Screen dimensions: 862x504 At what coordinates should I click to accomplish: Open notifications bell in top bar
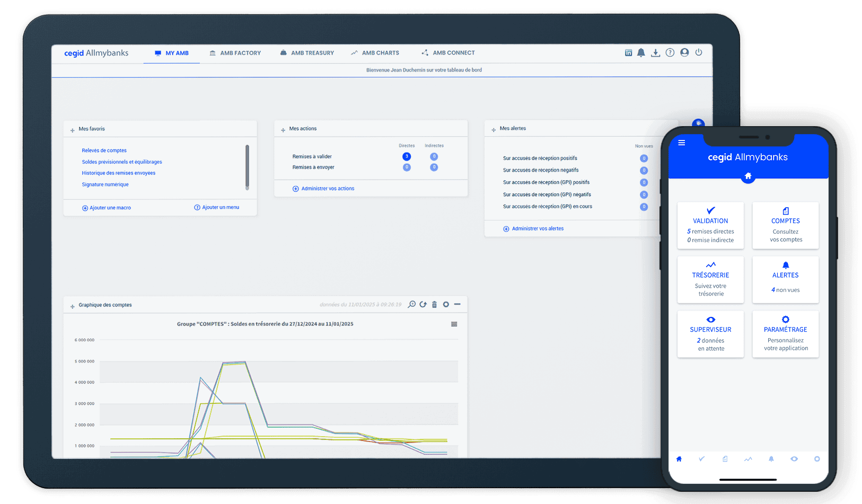click(641, 53)
